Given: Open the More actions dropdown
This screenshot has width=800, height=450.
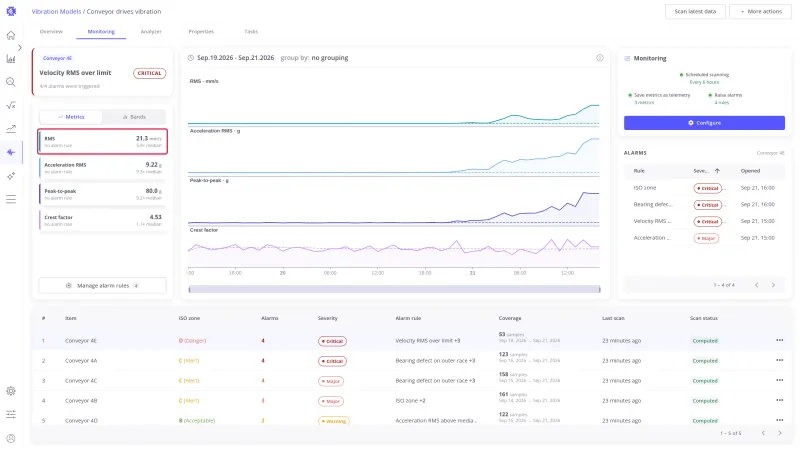Looking at the screenshot, I should [760, 11].
